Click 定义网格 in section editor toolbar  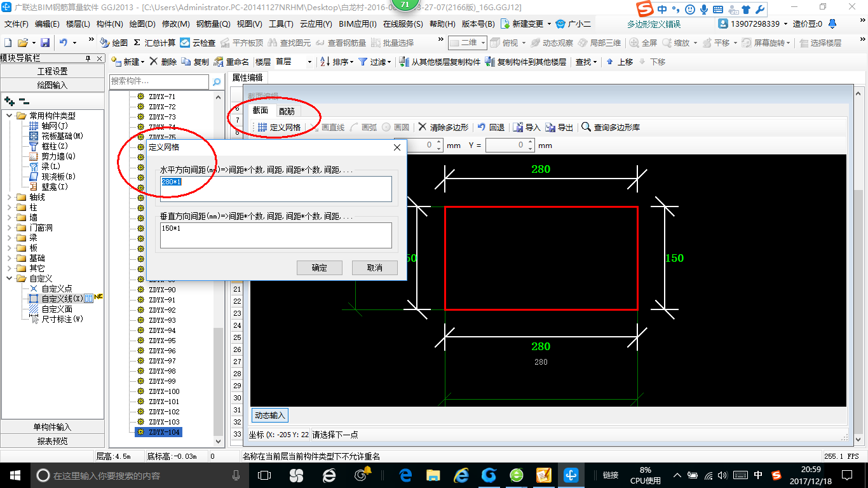coord(280,127)
